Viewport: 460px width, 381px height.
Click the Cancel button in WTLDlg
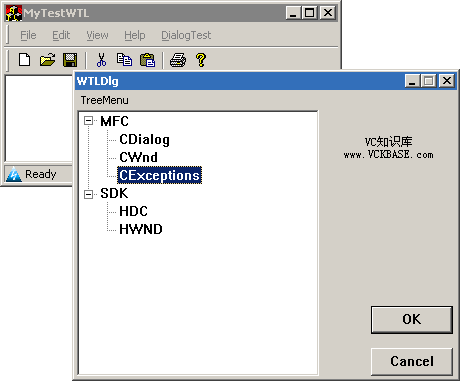[x=412, y=361]
